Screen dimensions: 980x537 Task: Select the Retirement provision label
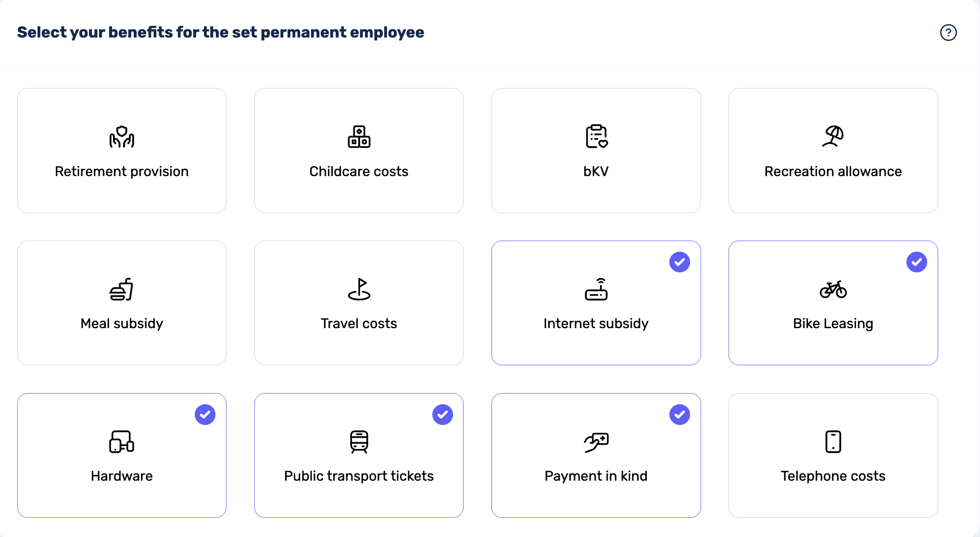click(x=122, y=171)
